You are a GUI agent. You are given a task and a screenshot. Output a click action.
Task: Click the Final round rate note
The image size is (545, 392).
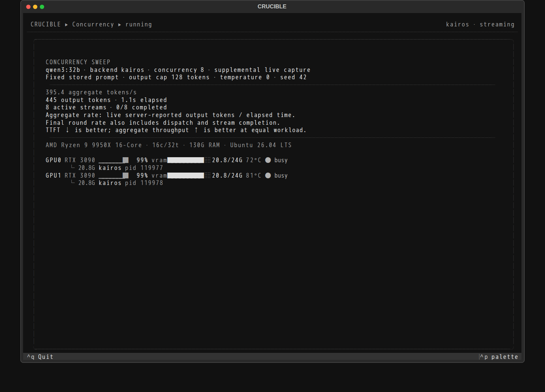[x=163, y=123]
